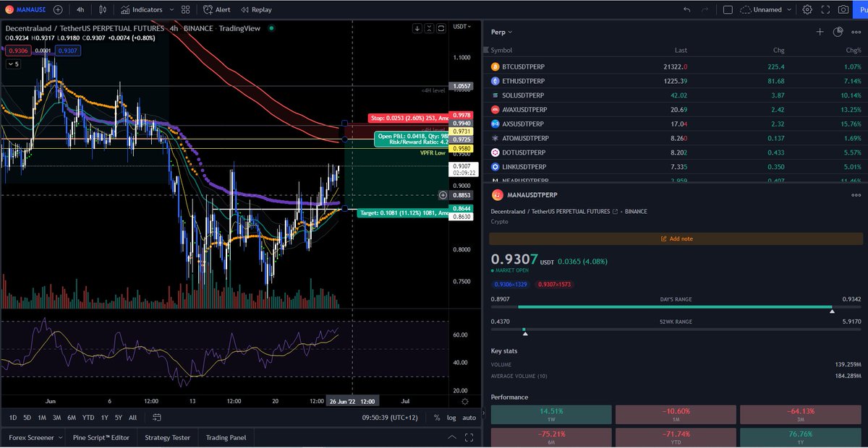Toggle auto scale mode
Viewport: 868px width, 448px height.
[x=469, y=418]
